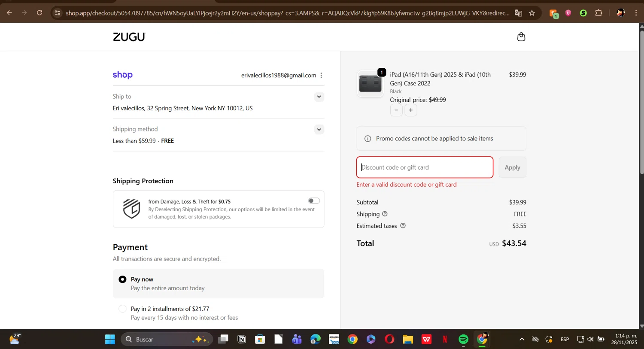Click the browser back arrow
The height and width of the screenshot is (349, 644).
[9, 13]
